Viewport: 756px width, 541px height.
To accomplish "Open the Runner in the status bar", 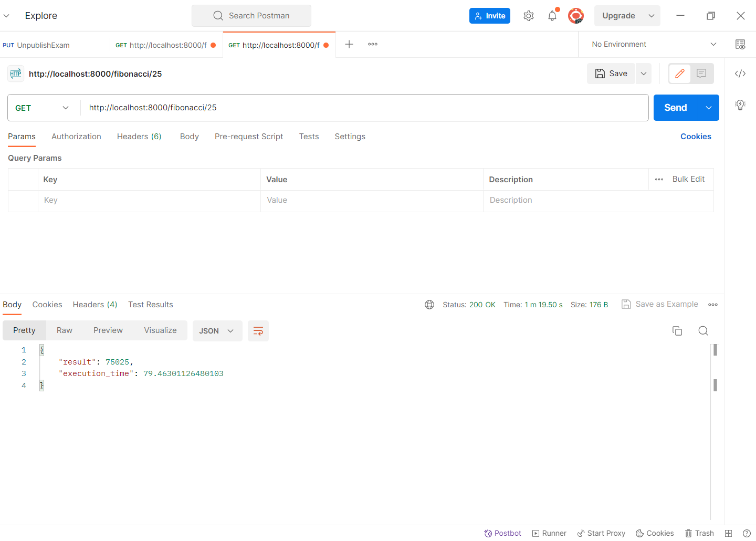I will click(549, 533).
